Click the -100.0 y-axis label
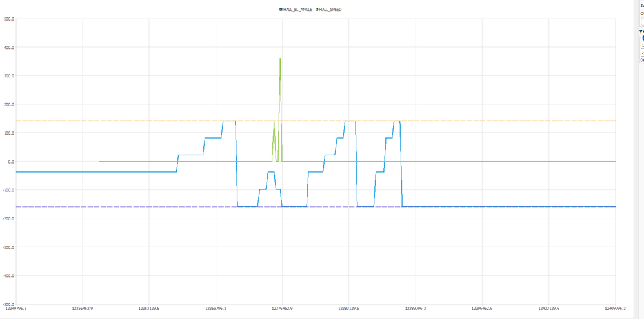The height and width of the screenshot is (319, 644). (x=8, y=190)
